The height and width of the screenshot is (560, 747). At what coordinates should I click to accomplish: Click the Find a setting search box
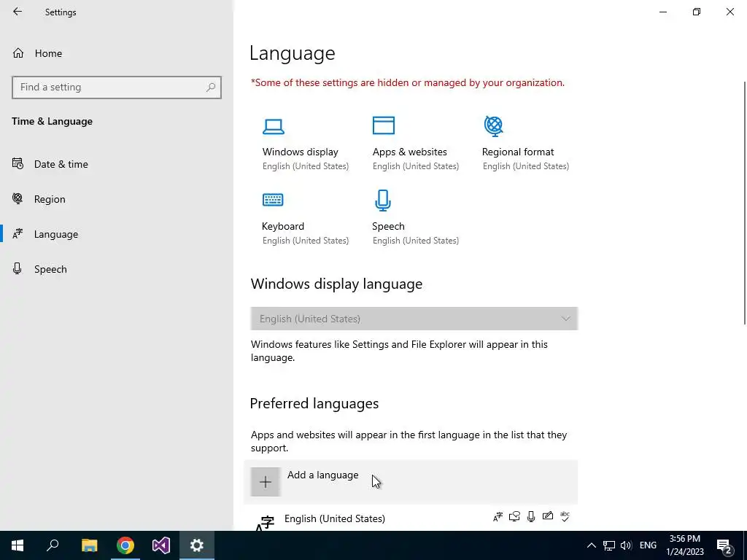[117, 87]
